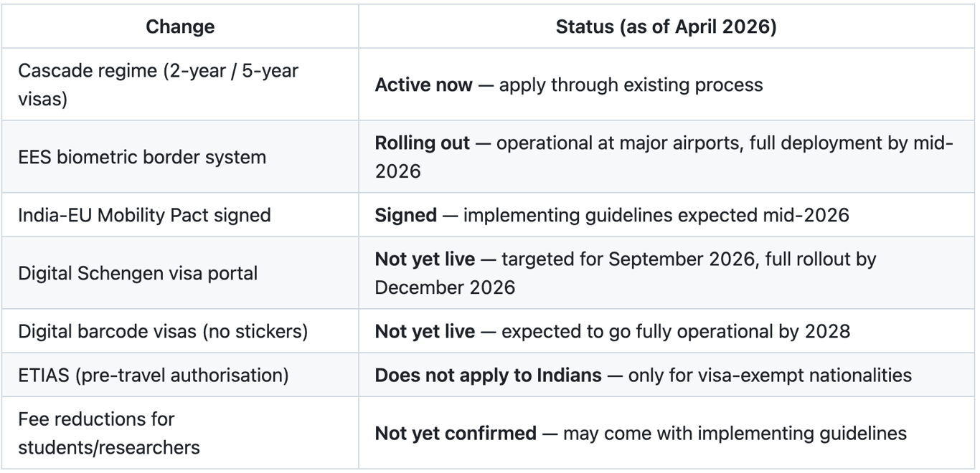The height and width of the screenshot is (473, 980).
Task: Select the 'Fee reductions for students/researchers' cell
Action: (180, 433)
